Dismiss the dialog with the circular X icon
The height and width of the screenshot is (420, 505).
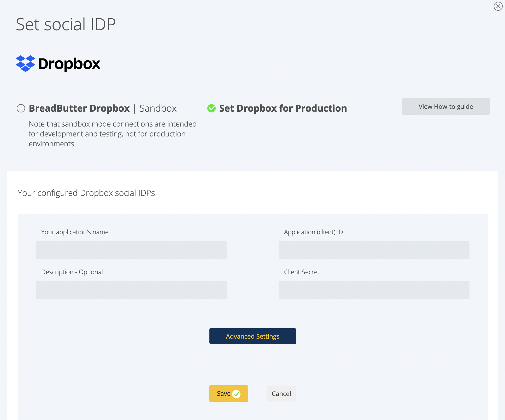click(x=498, y=6)
